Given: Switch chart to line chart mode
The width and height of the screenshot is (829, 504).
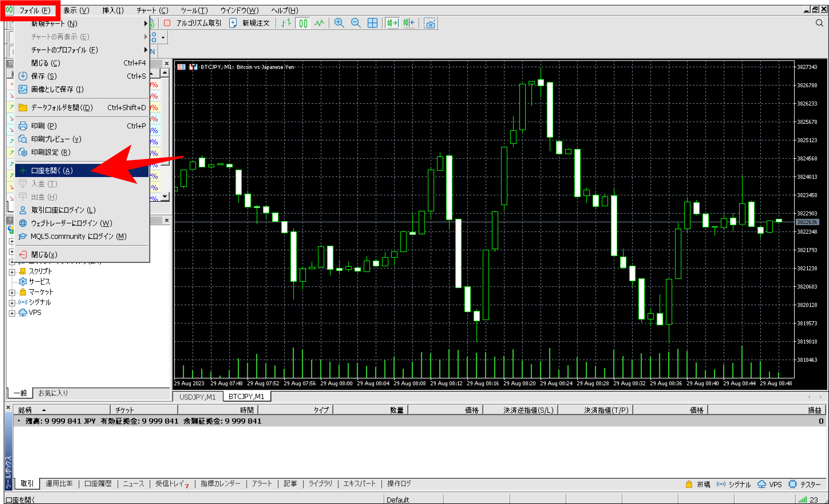Looking at the screenshot, I should click(319, 23).
